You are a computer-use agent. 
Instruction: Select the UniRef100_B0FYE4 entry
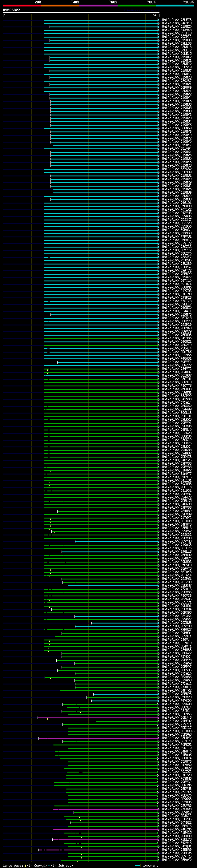[177, 362]
